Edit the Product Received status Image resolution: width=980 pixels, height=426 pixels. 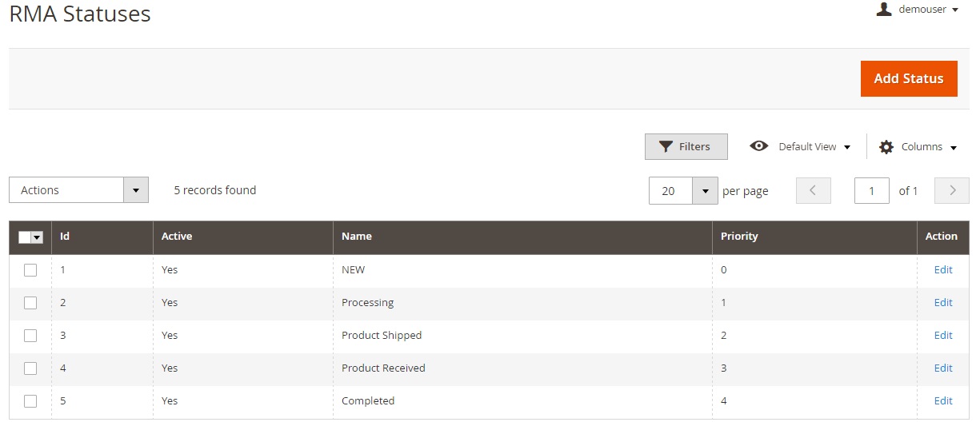pyautogui.click(x=942, y=368)
